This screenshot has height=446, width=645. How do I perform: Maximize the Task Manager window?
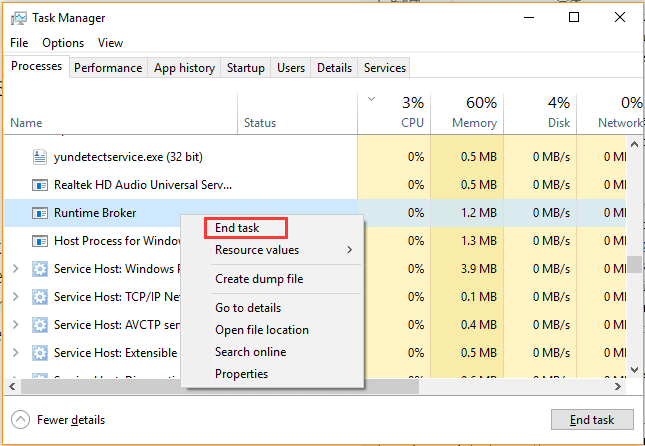(x=574, y=17)
